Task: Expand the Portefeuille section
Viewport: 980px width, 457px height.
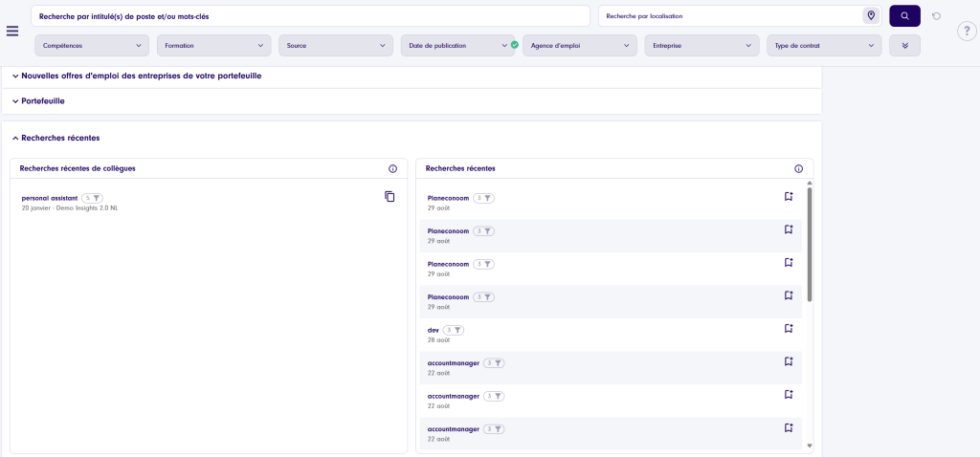Action: tap(42, 100)
